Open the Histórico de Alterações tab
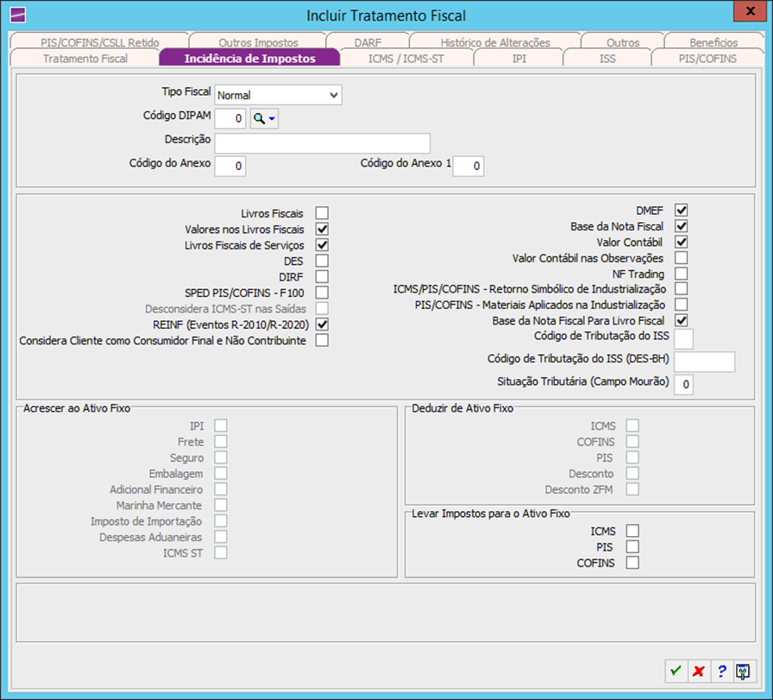 tap(495, 42)
